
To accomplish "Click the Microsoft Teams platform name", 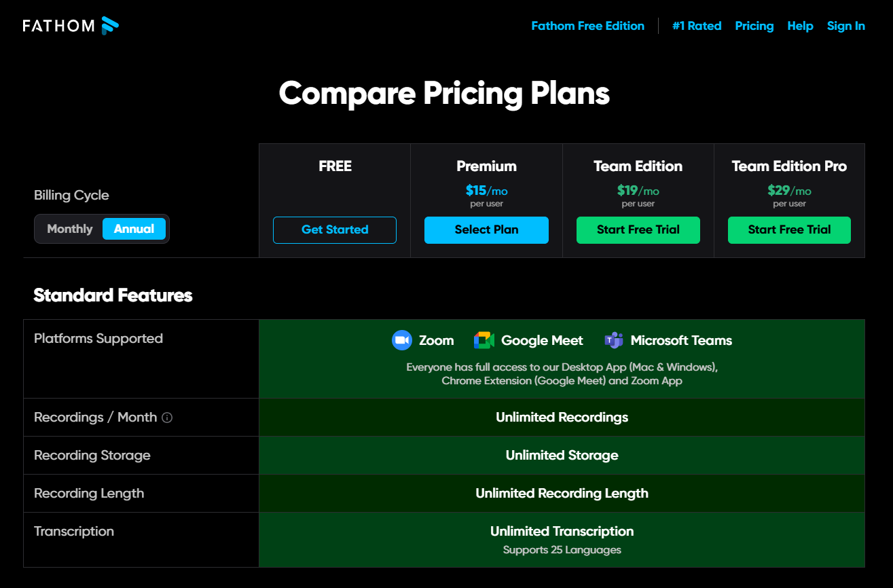I will pyautogui.click(x=681, y=340).
